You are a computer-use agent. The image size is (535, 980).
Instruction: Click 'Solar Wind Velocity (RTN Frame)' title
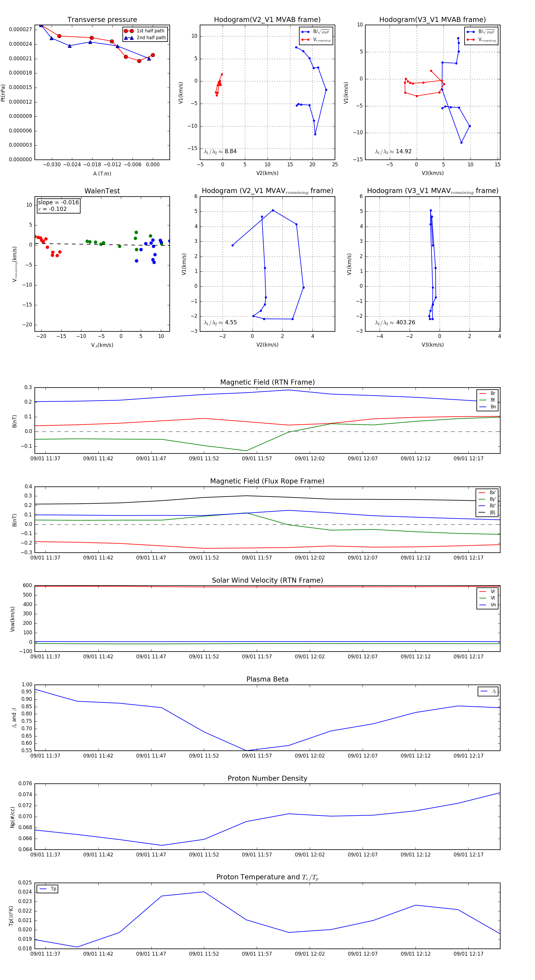267,580
